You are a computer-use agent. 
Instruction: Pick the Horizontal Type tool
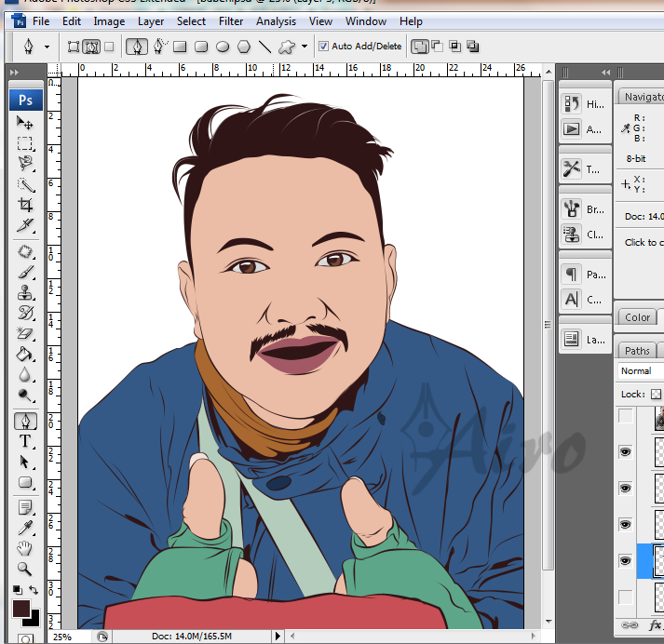[x=25, y=441]
